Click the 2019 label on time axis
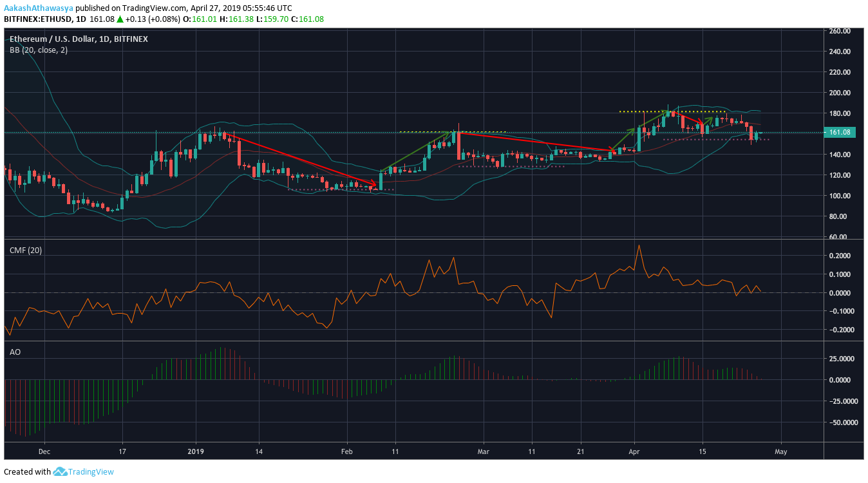Screen dimensions: 868x483 [x=195, y=452]
